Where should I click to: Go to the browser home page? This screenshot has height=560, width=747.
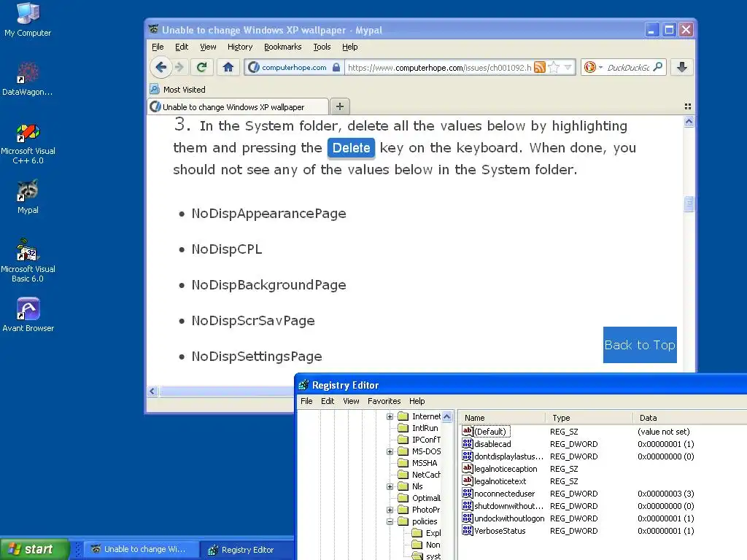228,67
